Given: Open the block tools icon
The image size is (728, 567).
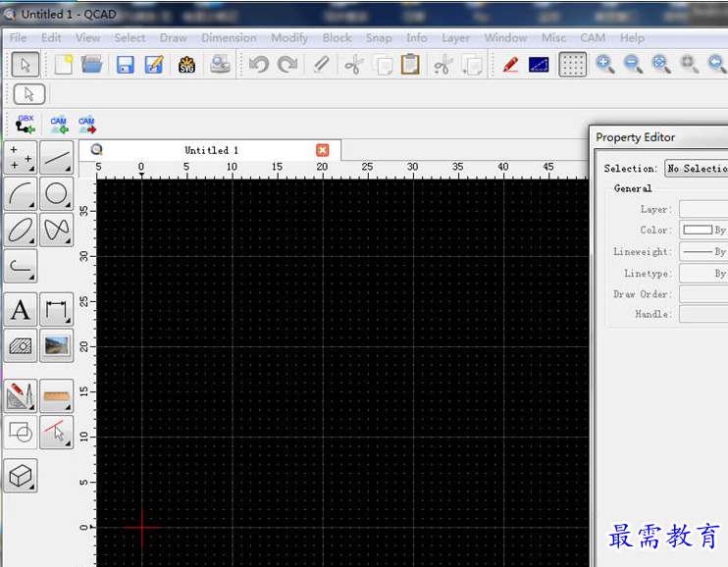Looking at the screenshot, I should point(21,432).
